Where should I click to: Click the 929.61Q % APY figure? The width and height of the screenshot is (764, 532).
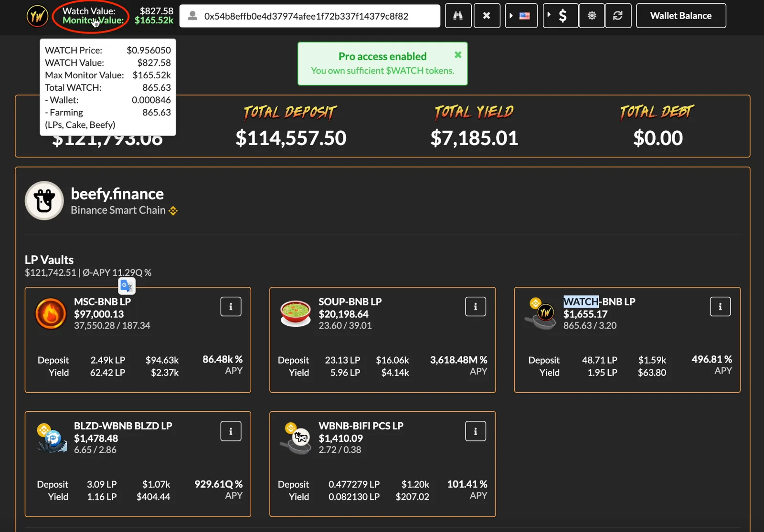click(x=218, y=484)
